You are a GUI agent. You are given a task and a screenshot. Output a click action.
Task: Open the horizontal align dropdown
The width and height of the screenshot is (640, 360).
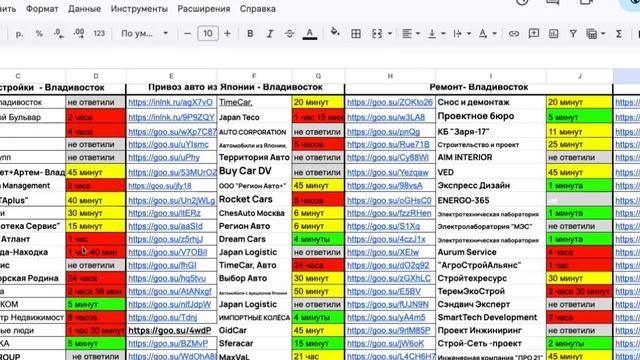[x=411, y=34]
